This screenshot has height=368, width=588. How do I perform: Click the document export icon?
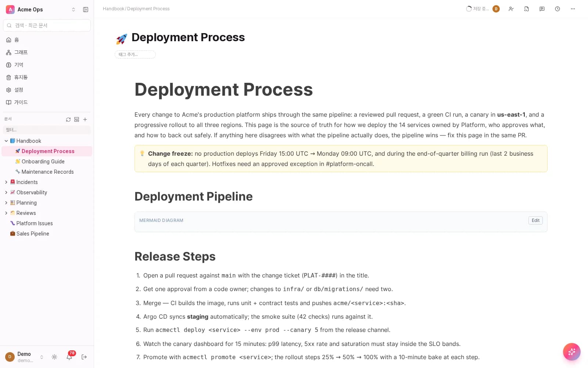(527, 9)
